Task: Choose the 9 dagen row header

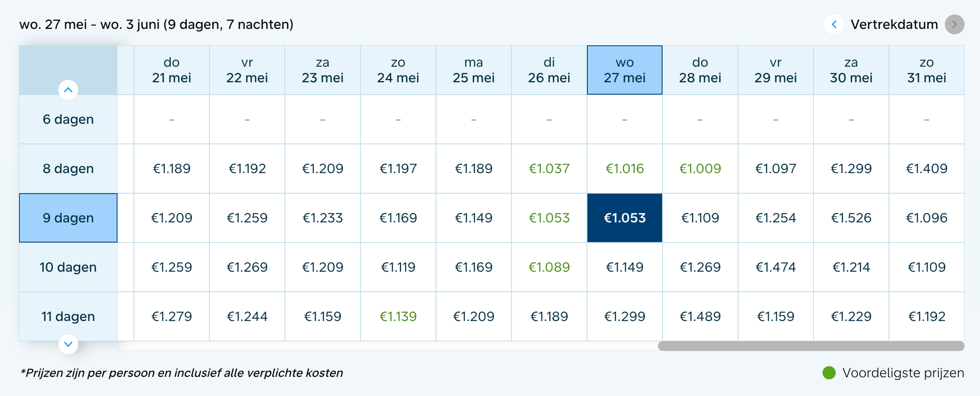Action: point(68,218)
